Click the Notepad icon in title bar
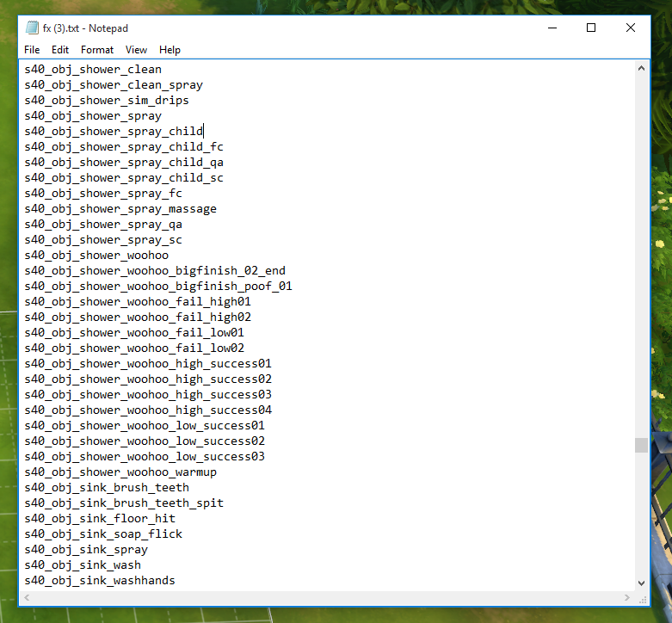 tap(32, 28)
